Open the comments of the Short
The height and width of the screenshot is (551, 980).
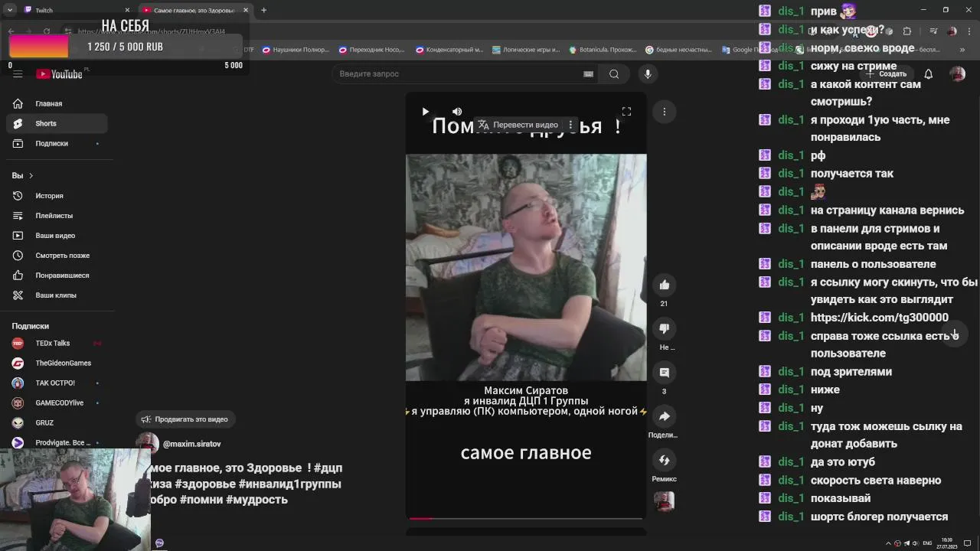(664, 373)
